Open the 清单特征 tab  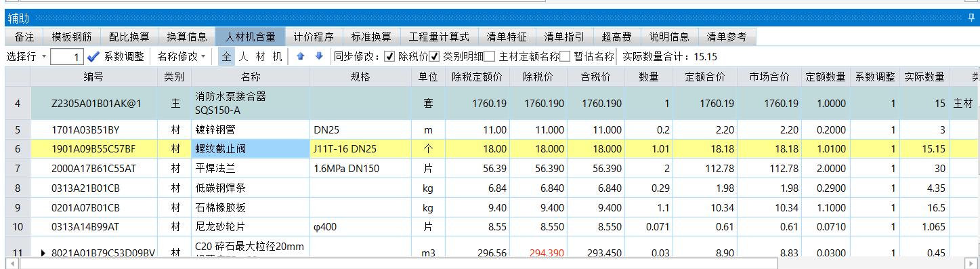(507, 37)
